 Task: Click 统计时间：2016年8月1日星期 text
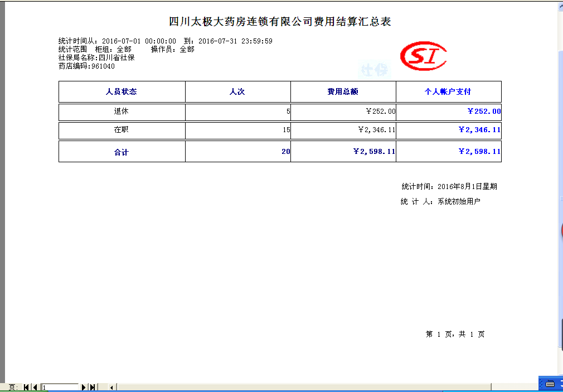click(449, 186)
